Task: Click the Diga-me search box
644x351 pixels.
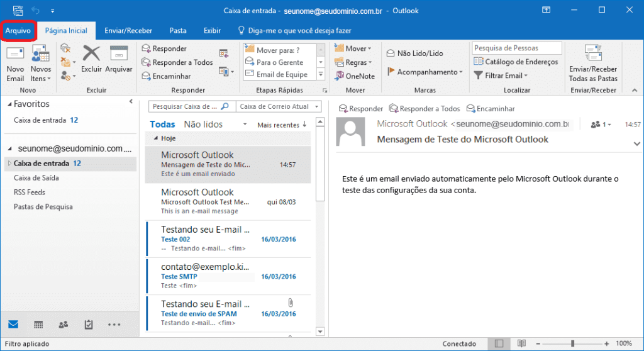Action: coord(295,31)
